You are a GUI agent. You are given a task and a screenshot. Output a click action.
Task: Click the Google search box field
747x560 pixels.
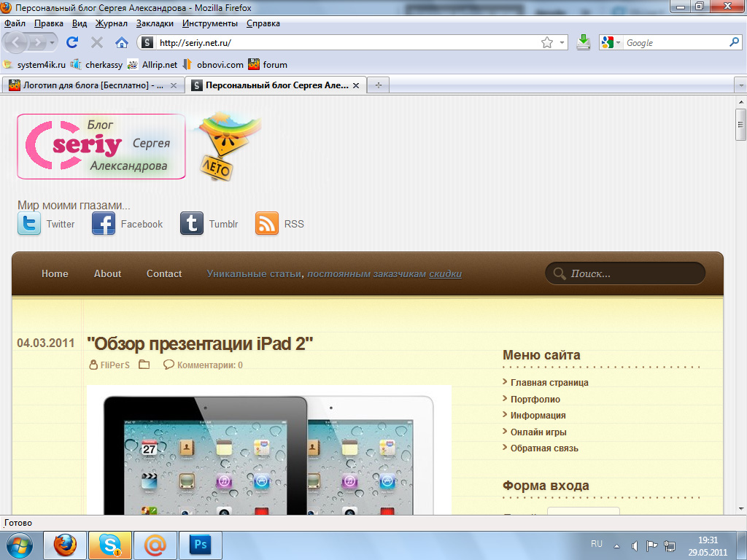tap(676, 43)
